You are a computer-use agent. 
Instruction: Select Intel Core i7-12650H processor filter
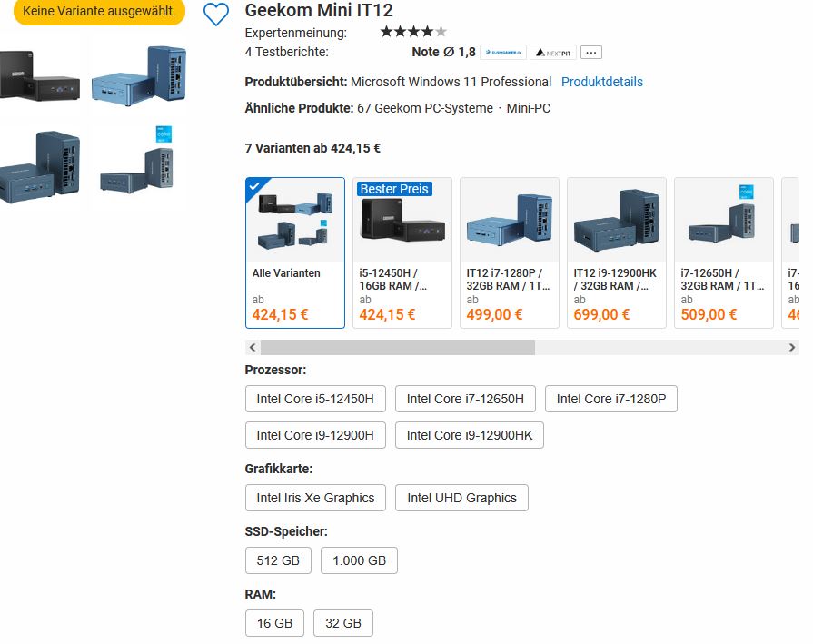point(465,399)
